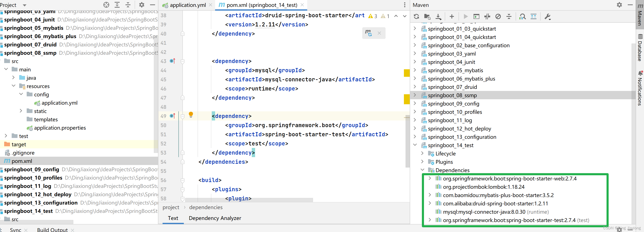The height and width of the screenshot is (232, 644).
Task: Expand Lifecycle node in Maven panel
Action: (422, 153)
